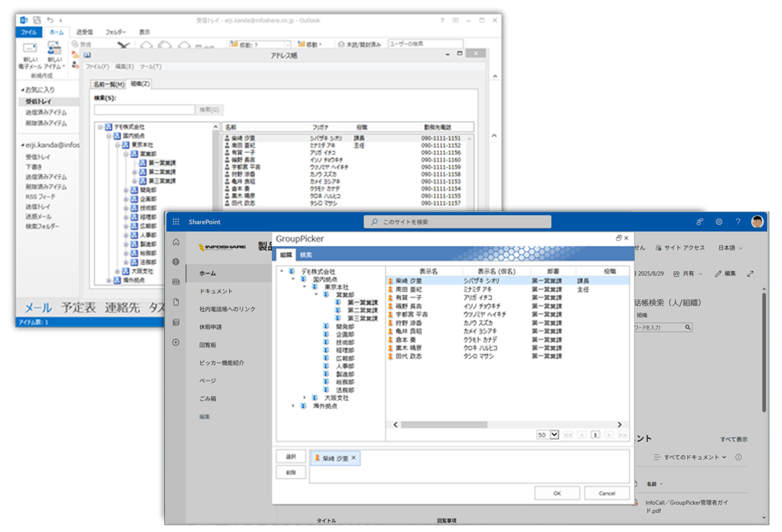The width and height of the screenshot is (782, 532).
Task: Expand the 海外拠点 node in the Outlook address book tree
Action: coord(109,281)
